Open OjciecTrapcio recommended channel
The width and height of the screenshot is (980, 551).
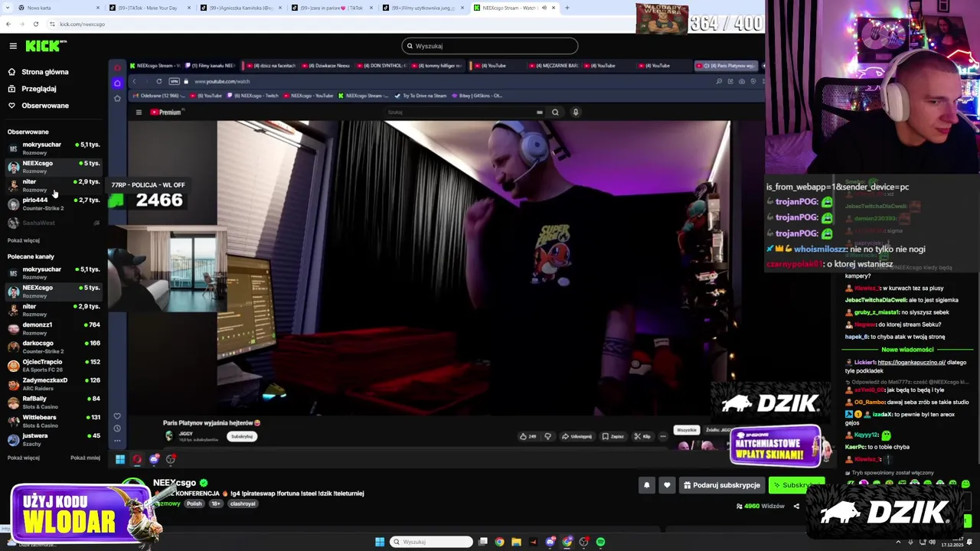point(54,365)
